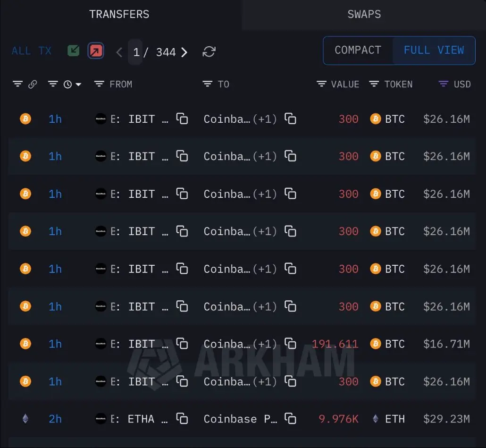Click the $29.23M USD amount
Screen dimensions: 486x448
click(x=447, y=419)
